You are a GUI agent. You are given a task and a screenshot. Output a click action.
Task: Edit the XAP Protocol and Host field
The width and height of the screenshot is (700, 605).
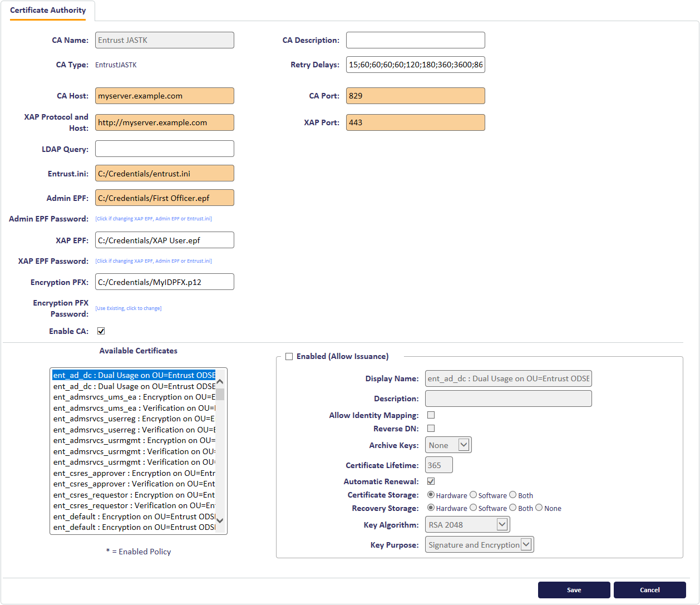[x=165, y=122]
